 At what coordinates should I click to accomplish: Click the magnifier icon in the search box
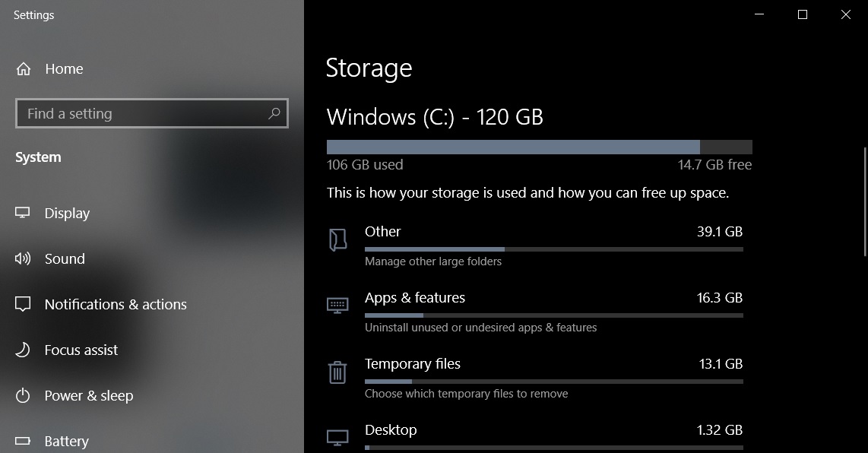click(274, 112)
